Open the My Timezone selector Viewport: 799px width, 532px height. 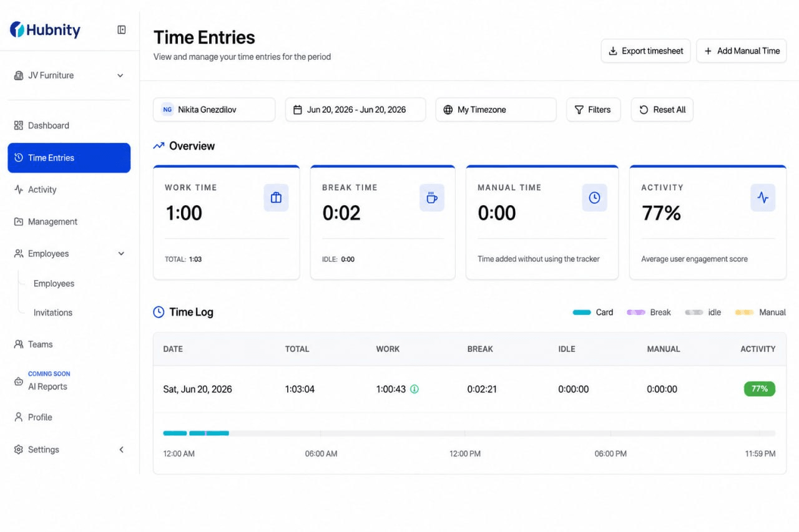(x=496, y=110)
